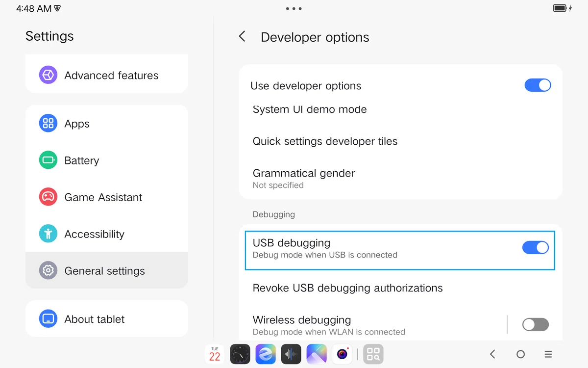Viewport: 588px width, 368px height.
Task: Tap the teal Accessibility person icon
Action: pos(48,234)
